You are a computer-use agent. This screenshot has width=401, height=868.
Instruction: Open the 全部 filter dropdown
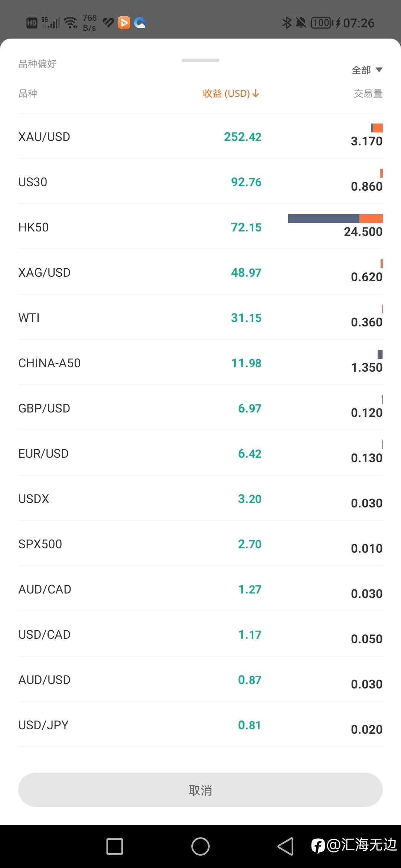367,70
